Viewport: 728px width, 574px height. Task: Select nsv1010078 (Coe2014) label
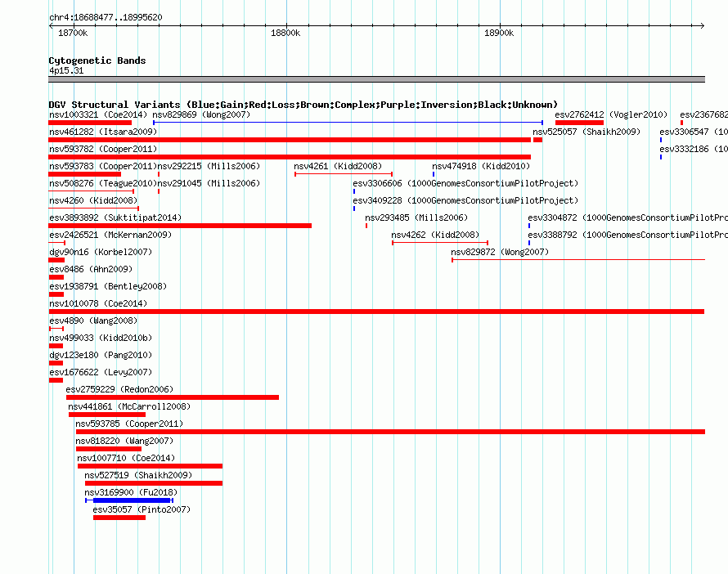tap(98, 303)
